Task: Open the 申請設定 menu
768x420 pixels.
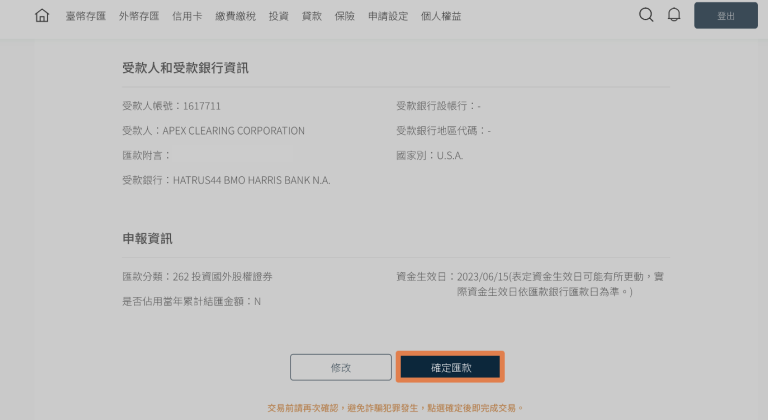Action: pos(387,17)
